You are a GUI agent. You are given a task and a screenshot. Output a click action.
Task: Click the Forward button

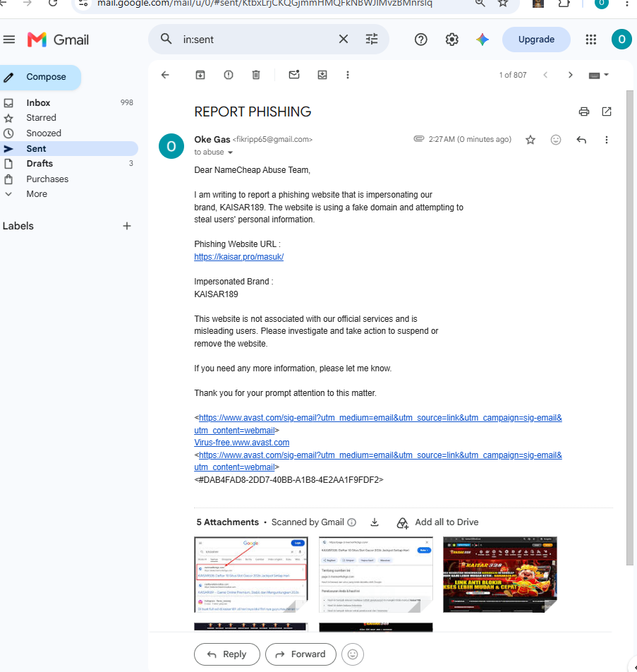(301, 654)
